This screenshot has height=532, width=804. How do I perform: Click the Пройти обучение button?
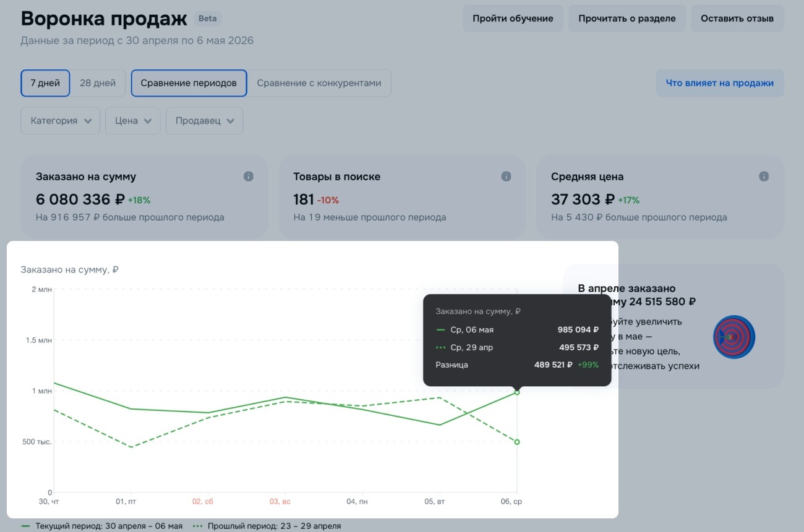[513, 19]
